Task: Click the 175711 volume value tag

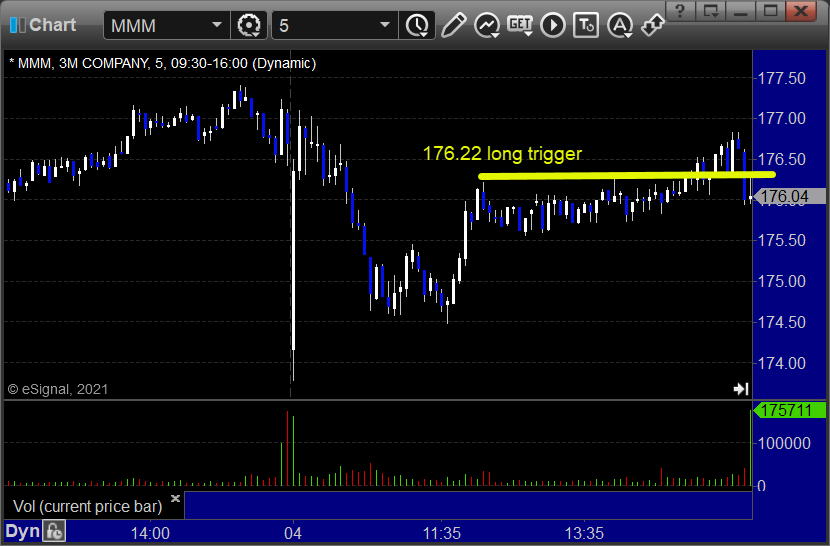Action: point(789,410)
